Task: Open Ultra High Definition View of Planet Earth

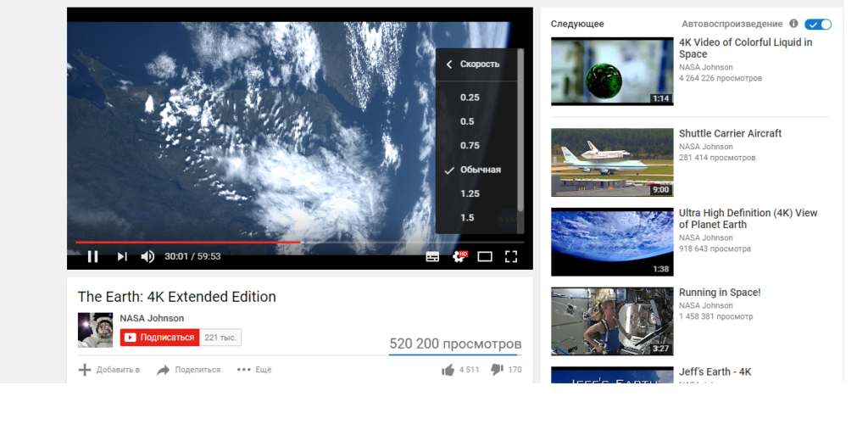Action: [x=748, y=219]
